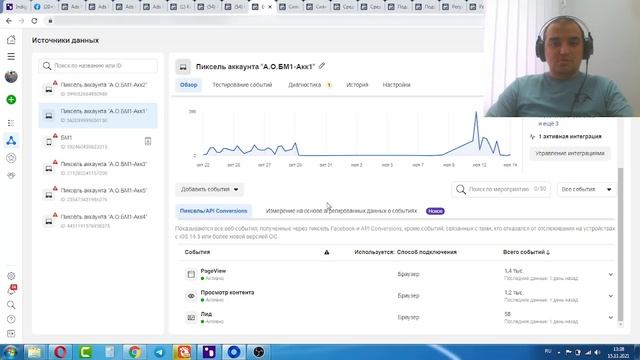Select Пиксель/API Conversions tab
The image size is (640, 360).
pos(213,211)
